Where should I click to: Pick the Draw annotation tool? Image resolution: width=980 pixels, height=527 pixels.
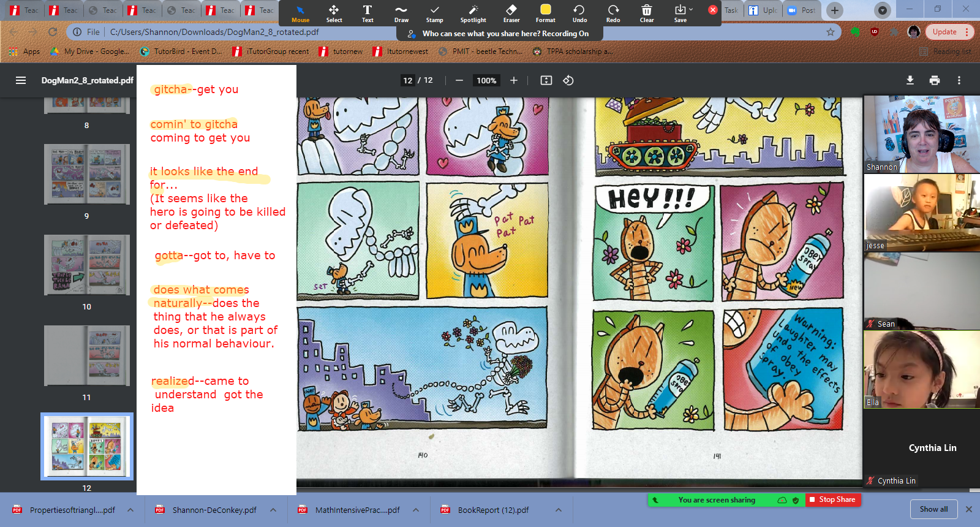pyautogui.click(x=401, y=13)
